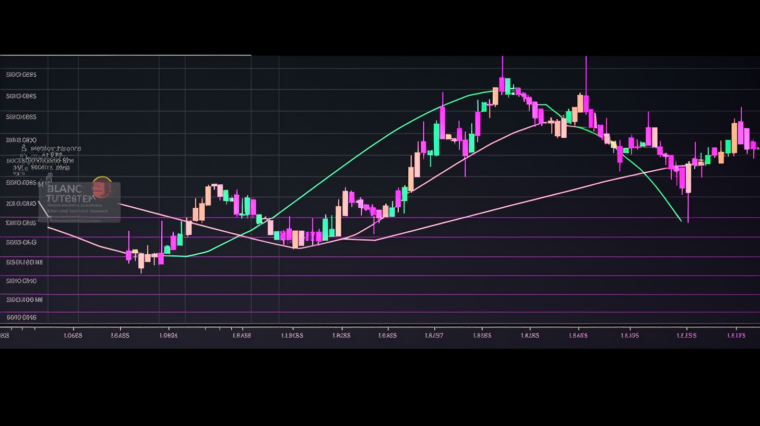This screenshot has height=426, width=760.
Task: Click the long lower wick under the green curve's end
Action: pos(688,208)
